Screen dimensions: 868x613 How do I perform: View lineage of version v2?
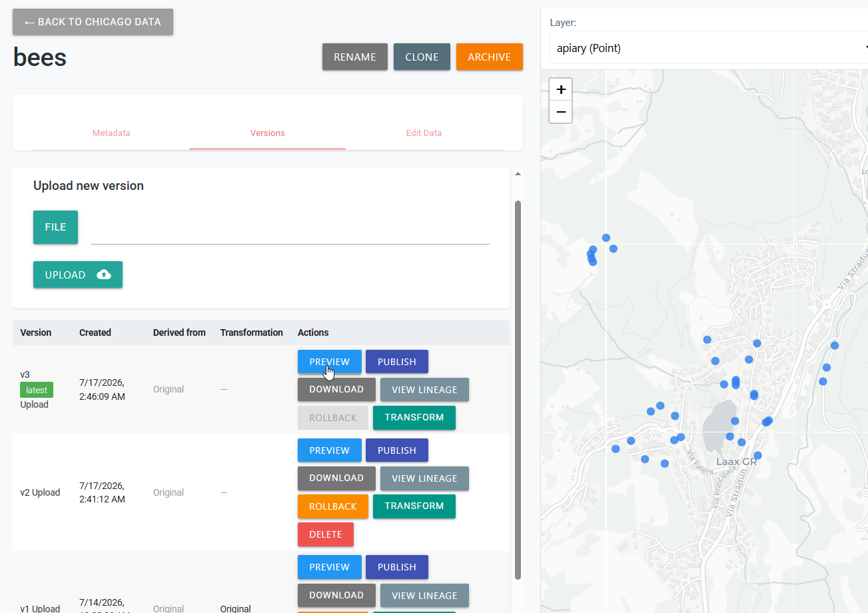click(424, 478)
